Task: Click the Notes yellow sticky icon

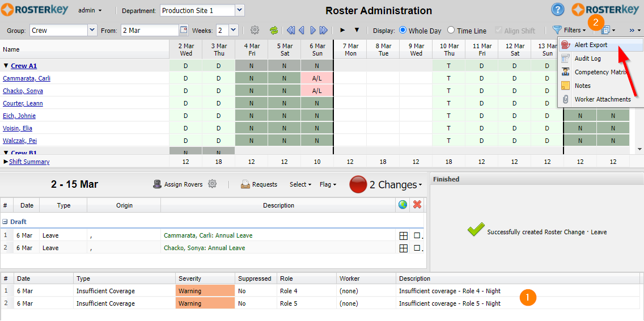Action: click(566, 86)
